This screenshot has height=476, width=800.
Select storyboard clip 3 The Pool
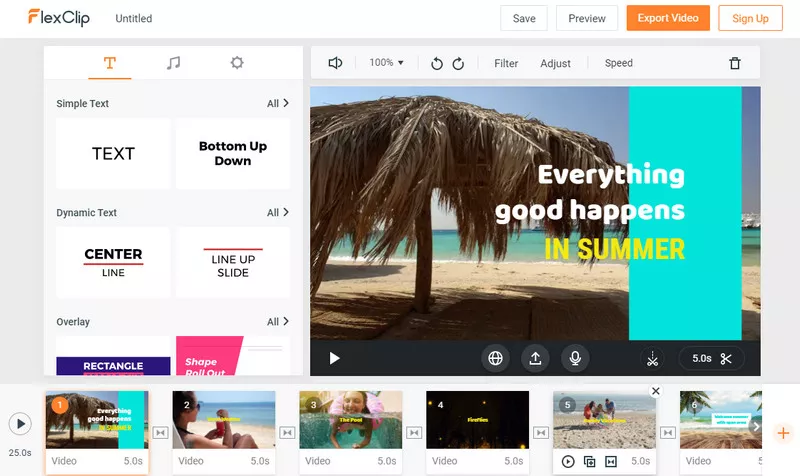point(351,420)
